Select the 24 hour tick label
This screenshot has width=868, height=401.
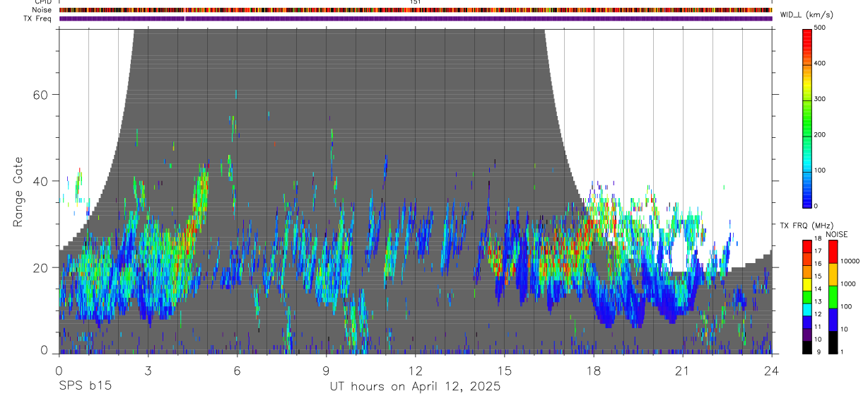tap(771, 371)
